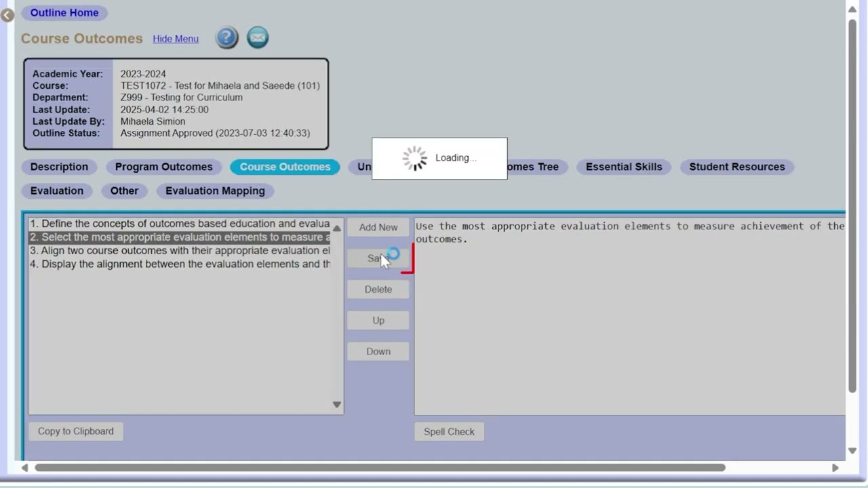
Task: Click the email envelope icon
Action: pos(258,37)
